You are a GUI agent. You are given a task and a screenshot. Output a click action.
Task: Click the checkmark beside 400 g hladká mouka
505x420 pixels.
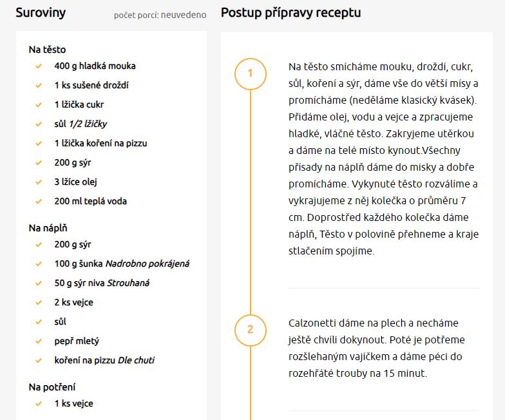tap(39, 66)
